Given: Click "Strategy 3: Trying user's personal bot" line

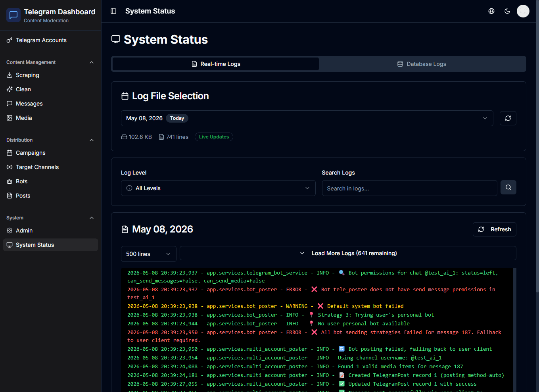Looking at the screenshot, I should pyautogui.click(x=280, y=315).
